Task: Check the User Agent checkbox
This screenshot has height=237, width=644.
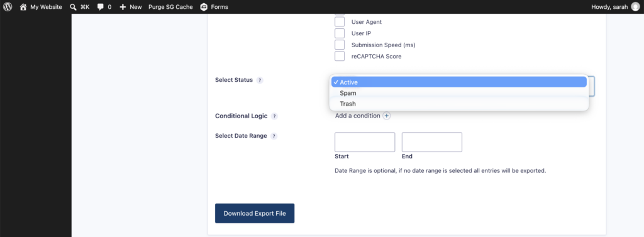Action: tap(340, 22)
